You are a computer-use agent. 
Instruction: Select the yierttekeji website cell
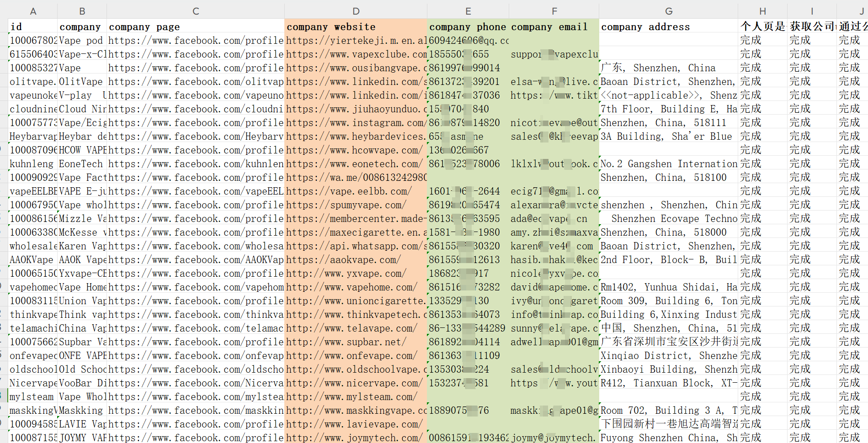point(356,40)
